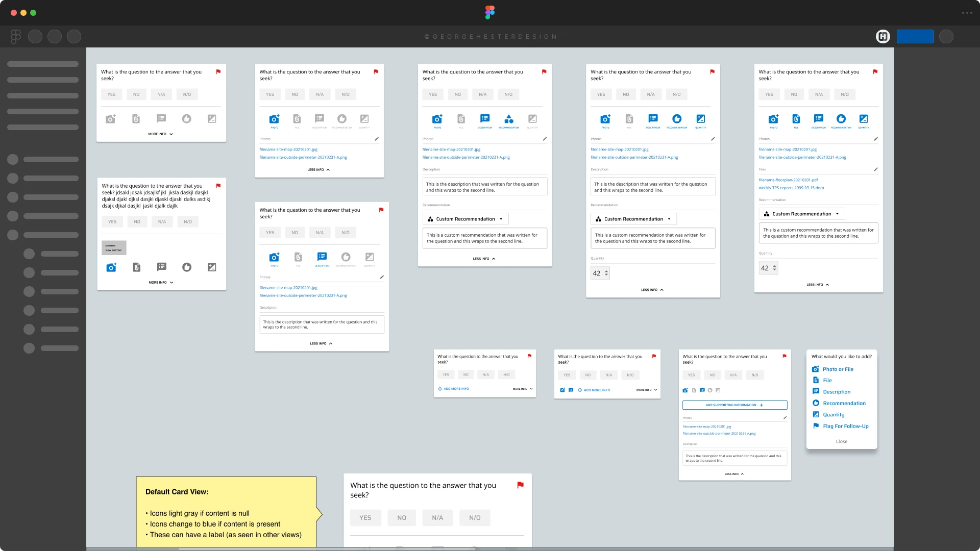Click description text box in ADD SUPPORTING INFORMATION card
Image resolution: width=980 pixels, height=551 pixels.
[x=735, y=458]
